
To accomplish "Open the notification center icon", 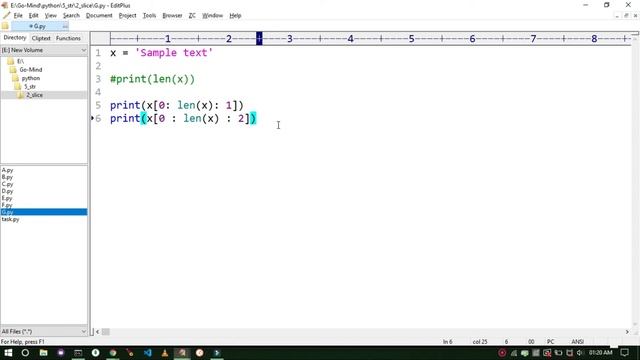I will [624, 353].
